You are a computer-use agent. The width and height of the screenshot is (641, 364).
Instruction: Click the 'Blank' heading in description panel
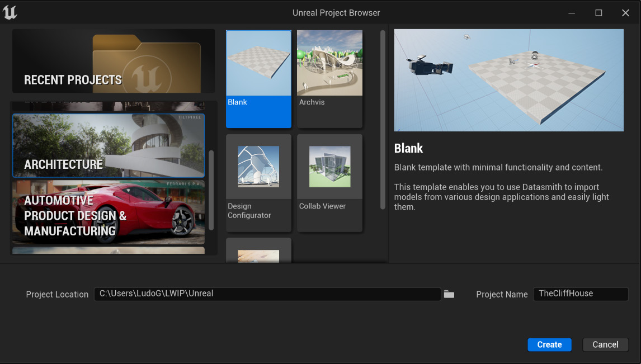pyautogui.click(x=408, y=148)
